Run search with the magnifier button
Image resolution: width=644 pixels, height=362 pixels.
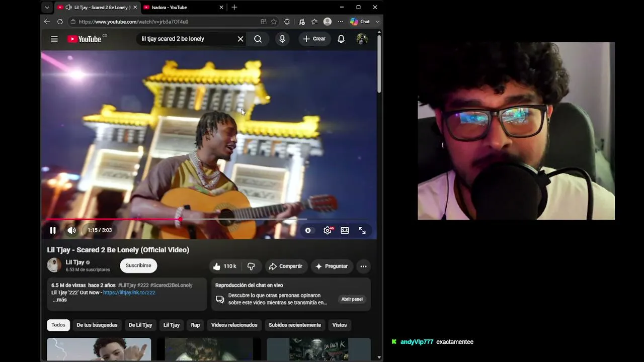(258, 39)
